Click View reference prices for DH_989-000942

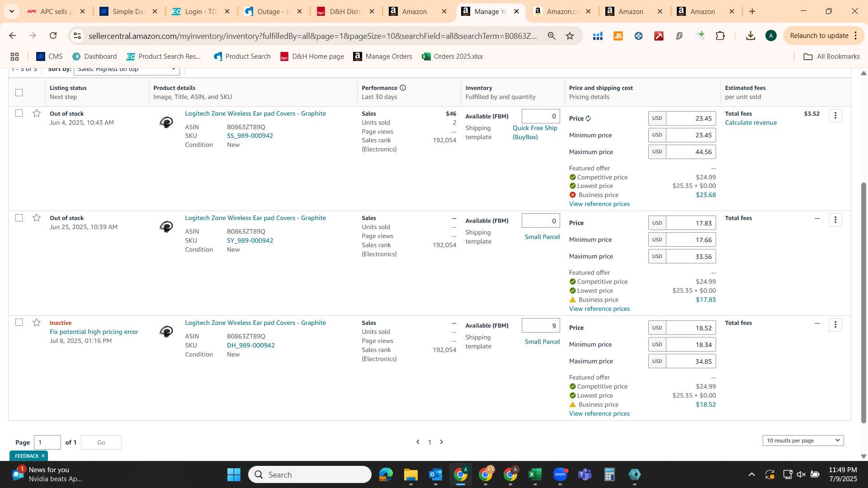pos(599,413)
